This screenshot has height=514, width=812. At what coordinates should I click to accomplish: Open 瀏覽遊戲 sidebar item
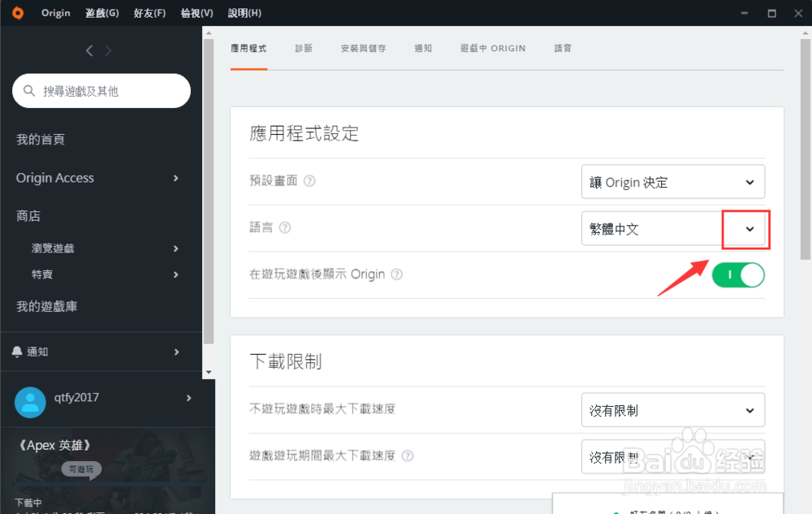[53, 248]
